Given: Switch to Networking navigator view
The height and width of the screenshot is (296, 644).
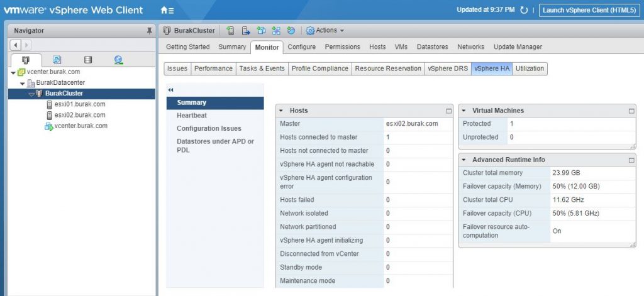Looking at the screenshot, I should pos(119,60).
